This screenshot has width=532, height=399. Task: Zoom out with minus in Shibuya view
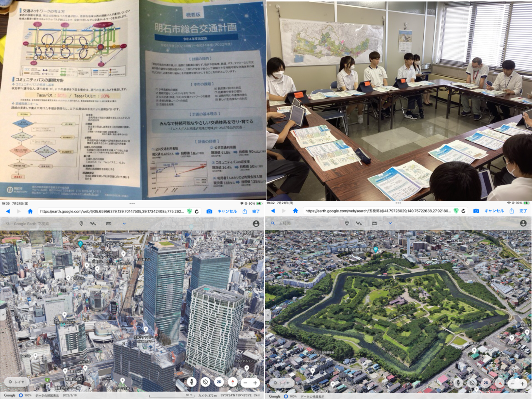(x=245, y=383)
